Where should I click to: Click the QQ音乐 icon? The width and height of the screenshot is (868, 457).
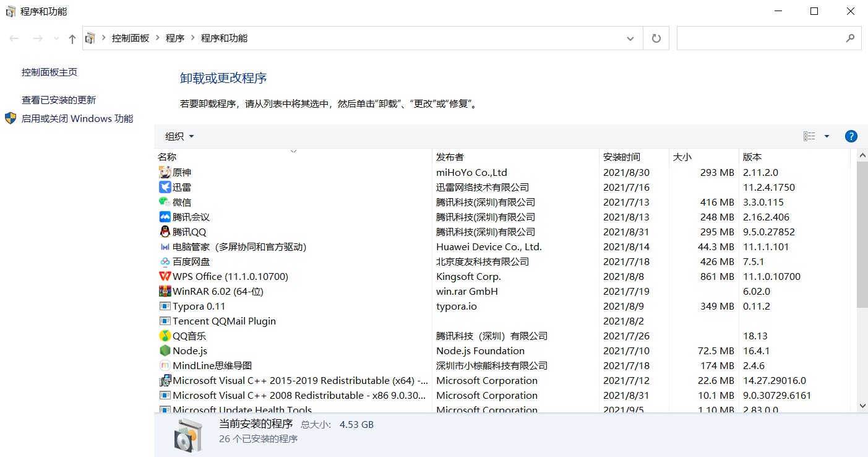165,336
